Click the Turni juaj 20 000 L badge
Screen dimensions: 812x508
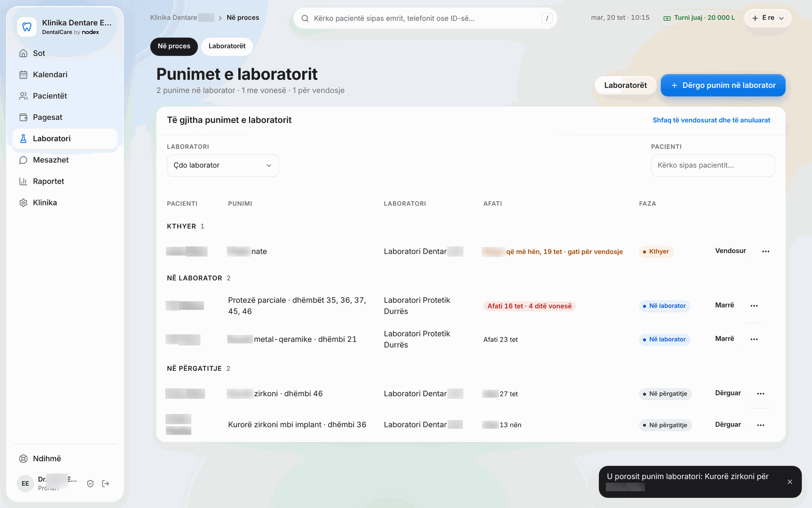point(699,18)
